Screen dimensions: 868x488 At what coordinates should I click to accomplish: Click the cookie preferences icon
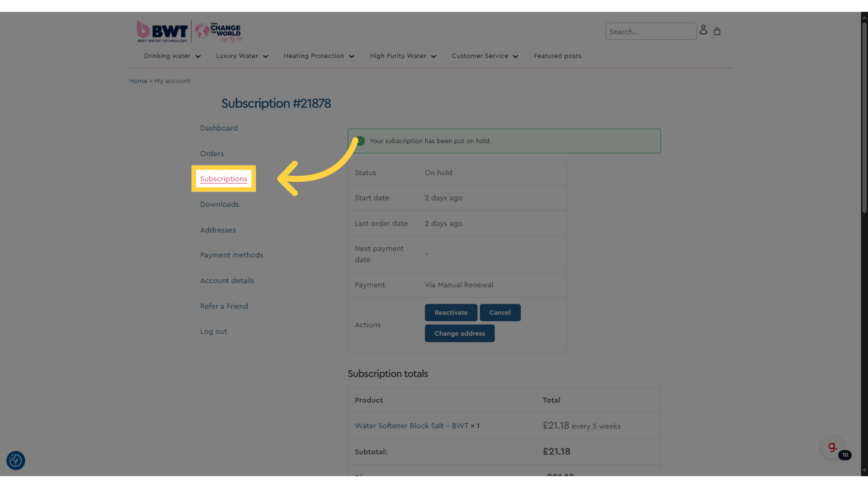(x=16, y=460)
